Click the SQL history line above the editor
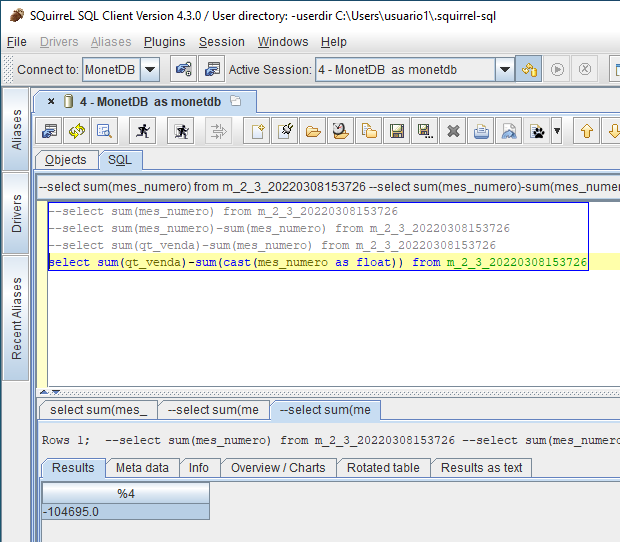620x542 pixels. click(329, 187)
